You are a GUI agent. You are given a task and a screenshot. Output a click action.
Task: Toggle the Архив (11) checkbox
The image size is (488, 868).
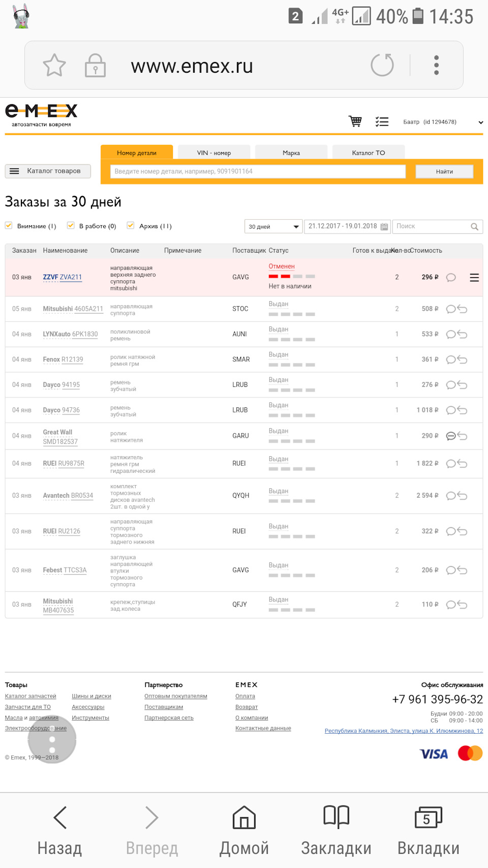click(131, 225)
